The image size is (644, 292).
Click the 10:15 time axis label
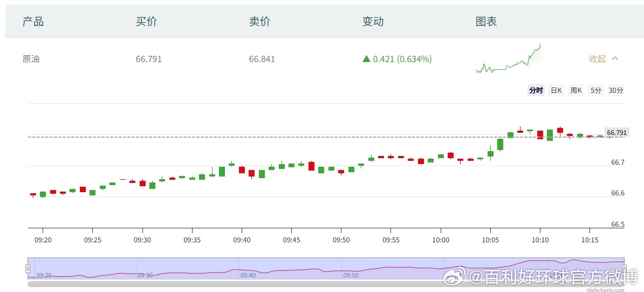tap(590, 239)
